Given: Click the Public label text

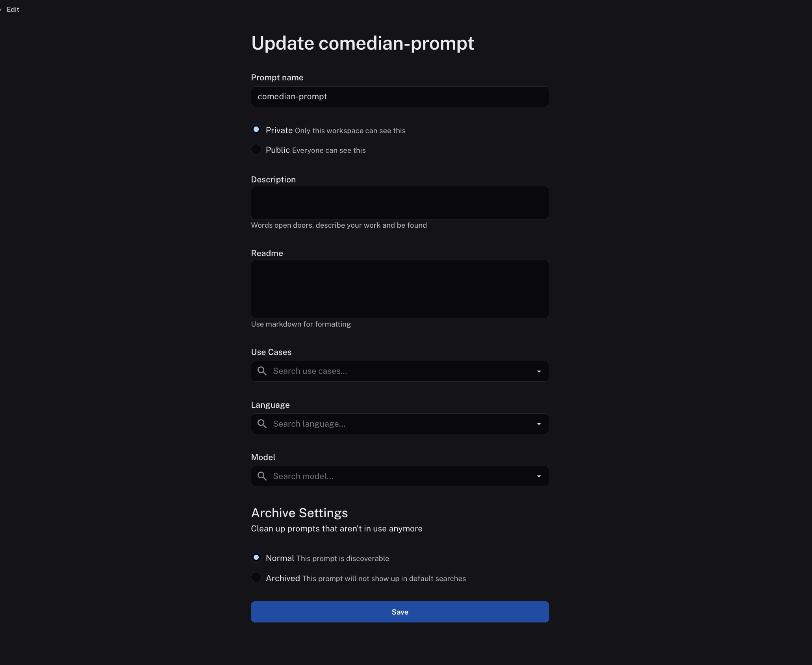Looking at the screenshot, I should click(278, 150).
